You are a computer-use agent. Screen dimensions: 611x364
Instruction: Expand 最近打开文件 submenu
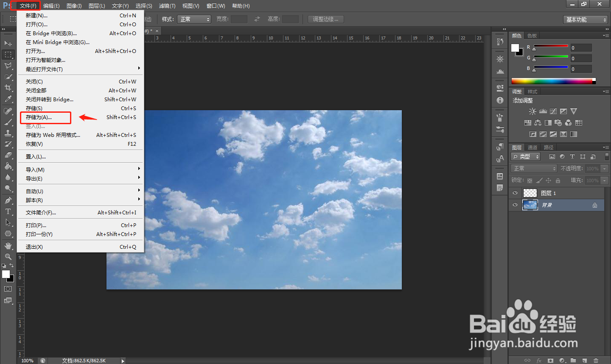pos(81,69)
